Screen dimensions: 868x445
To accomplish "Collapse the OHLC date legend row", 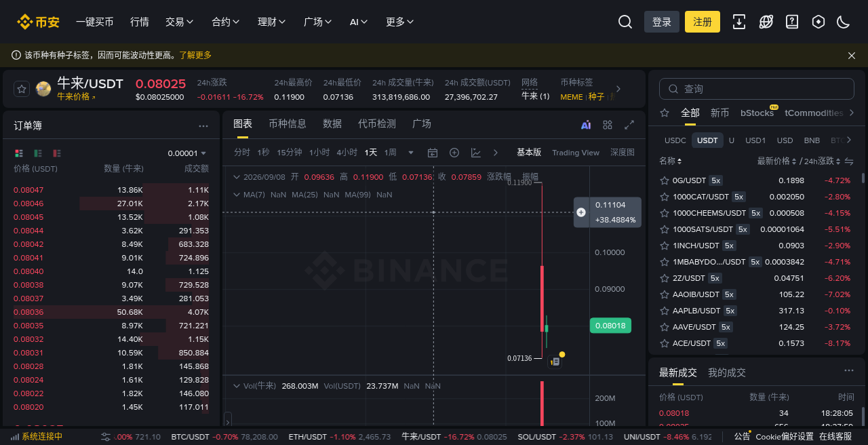I will [236, 177].
